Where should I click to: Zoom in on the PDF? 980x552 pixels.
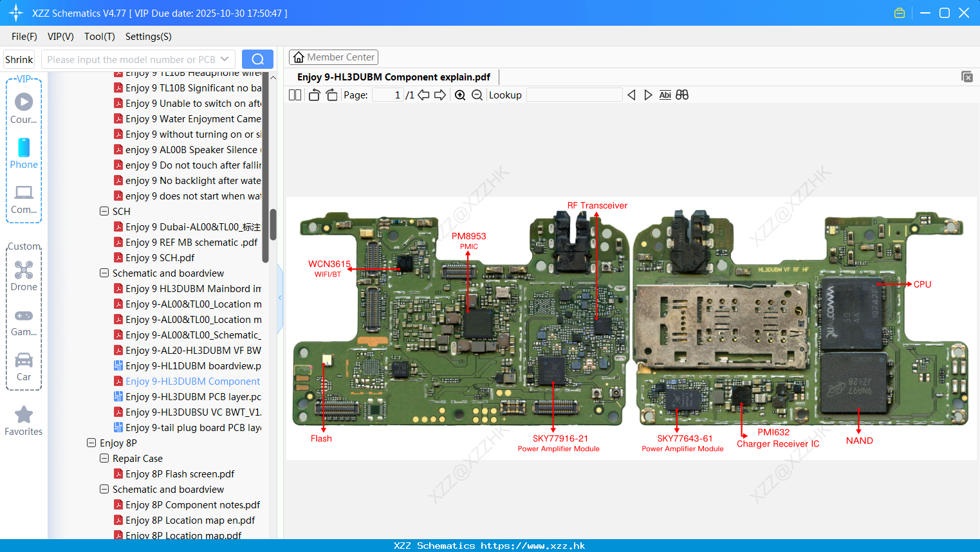click(460, 95)
